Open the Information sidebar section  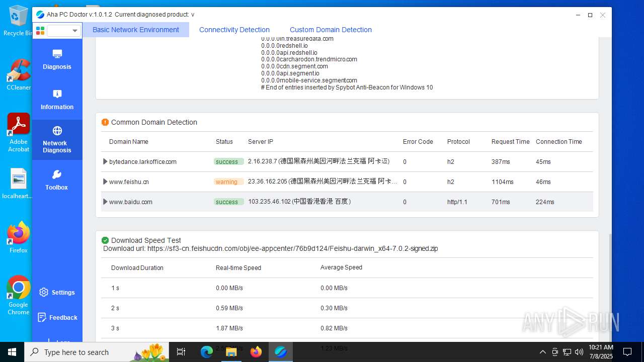(57, 100)
